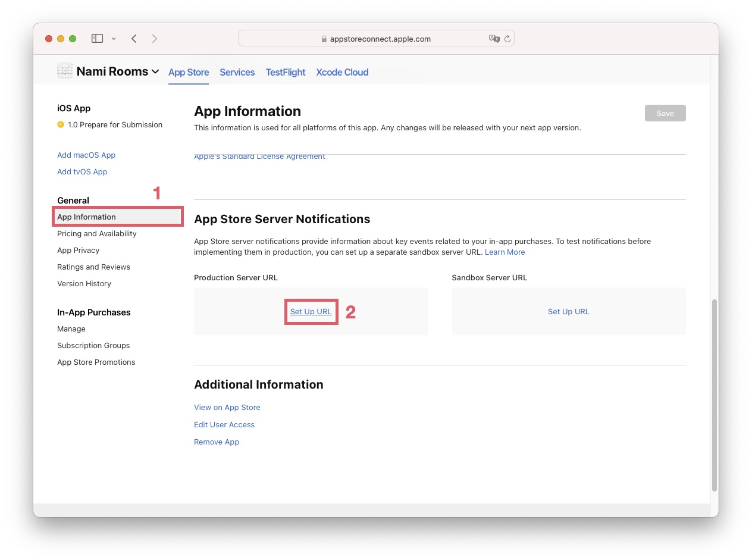Click the page vertical scrollbar
Image resolution: width=752 pixels, height=560 pixels.
coord(715,395)
